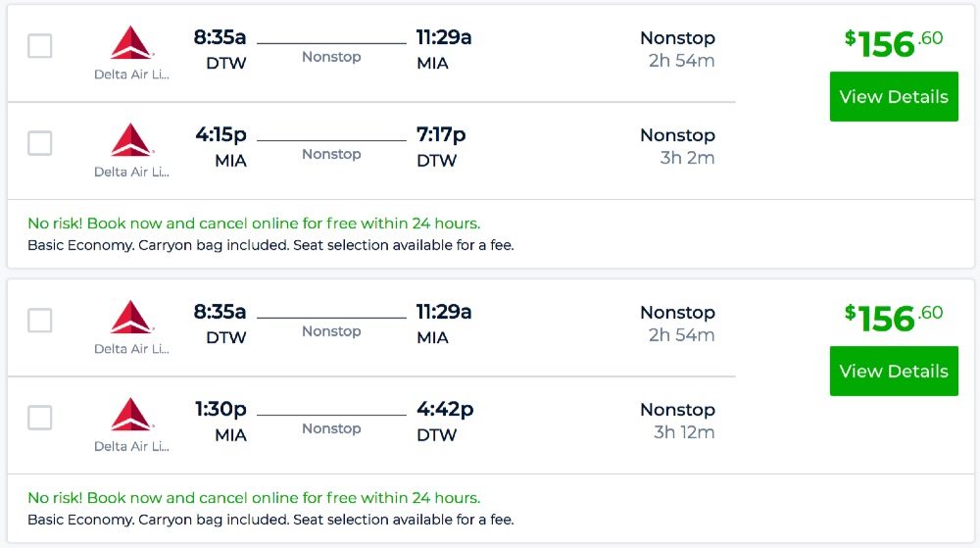
Task: Select the second itinerary's 8:35a DTW flight checkbox
Action: point(40,321)
